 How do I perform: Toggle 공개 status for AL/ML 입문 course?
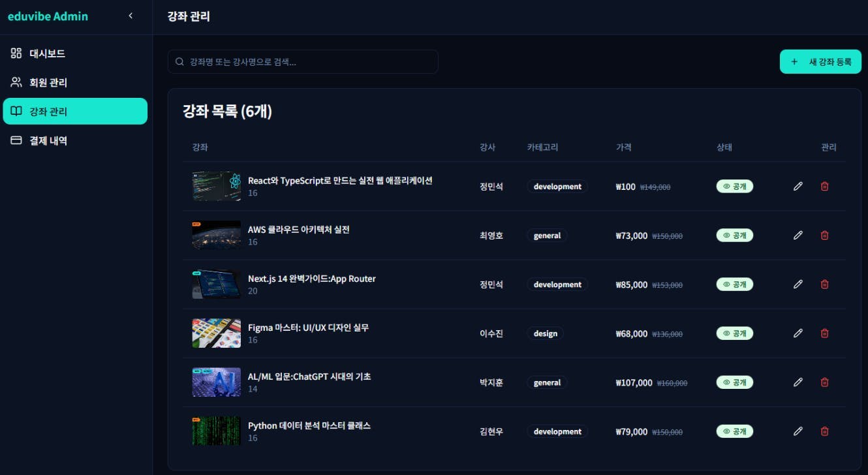pyautogui.click(x=735, y=382)
